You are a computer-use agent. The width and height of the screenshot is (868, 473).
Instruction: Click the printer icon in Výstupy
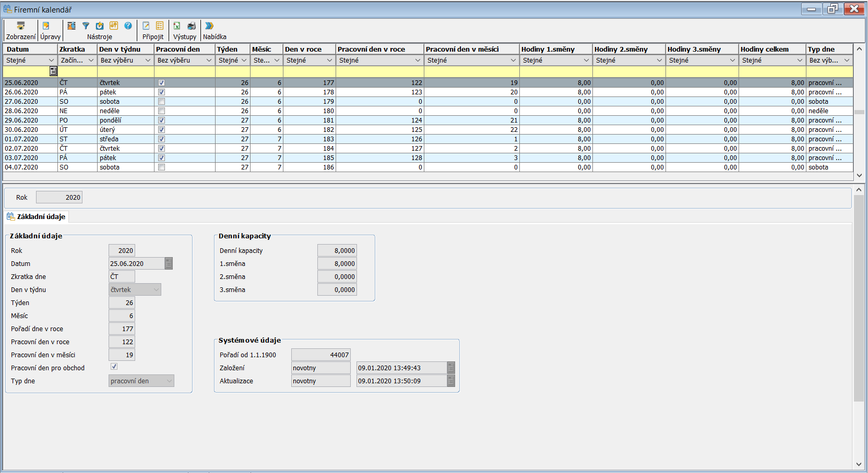[192, 26]
